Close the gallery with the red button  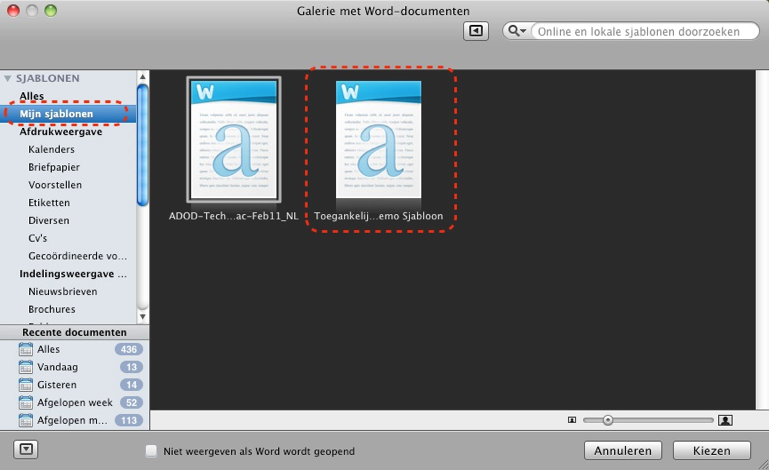pos(13,10)
